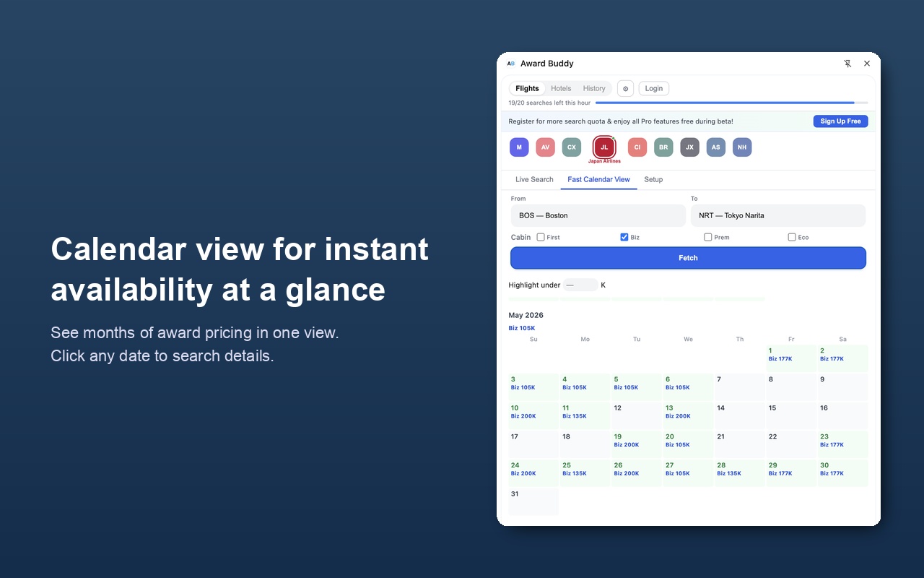Select May 27 Biz 105K
Image resolution: width=924 pixels, height=578 pixels.
688,473
